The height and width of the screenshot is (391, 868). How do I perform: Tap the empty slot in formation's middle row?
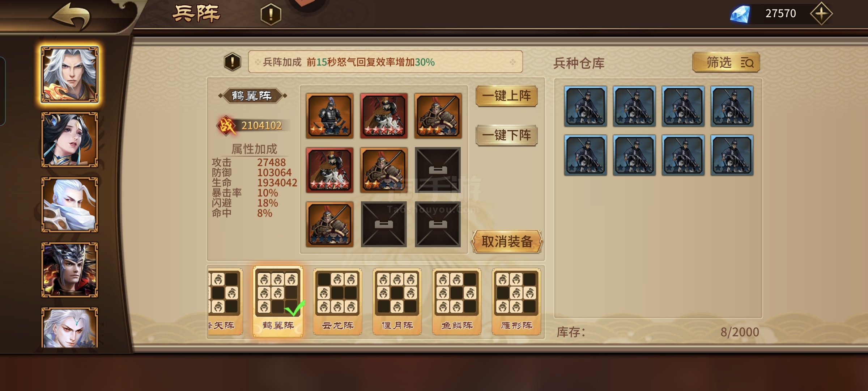438,170
